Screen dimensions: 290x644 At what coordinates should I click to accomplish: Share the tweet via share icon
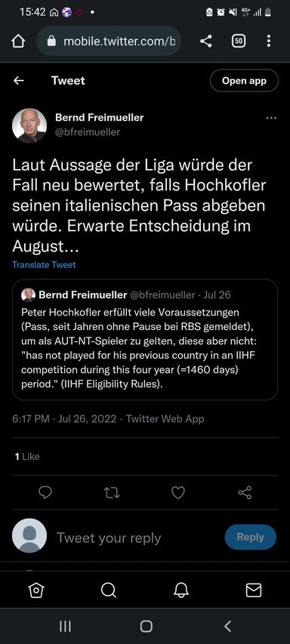(245, 492)
